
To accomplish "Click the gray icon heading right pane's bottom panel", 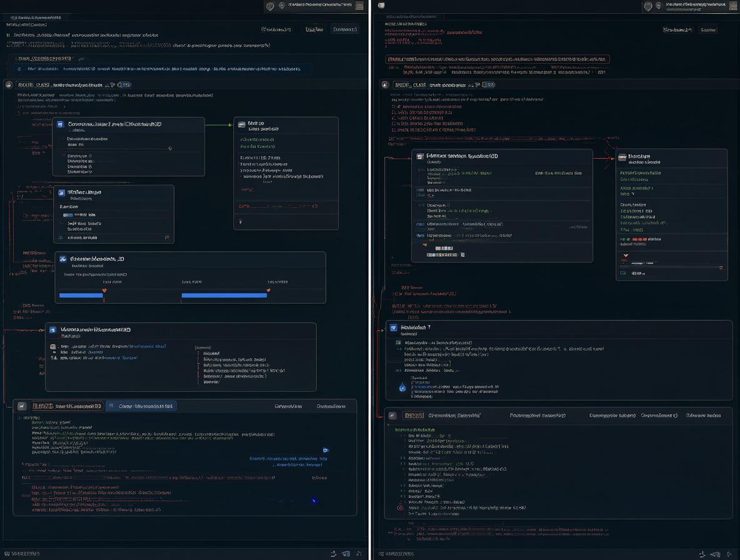I will [392, 416].
